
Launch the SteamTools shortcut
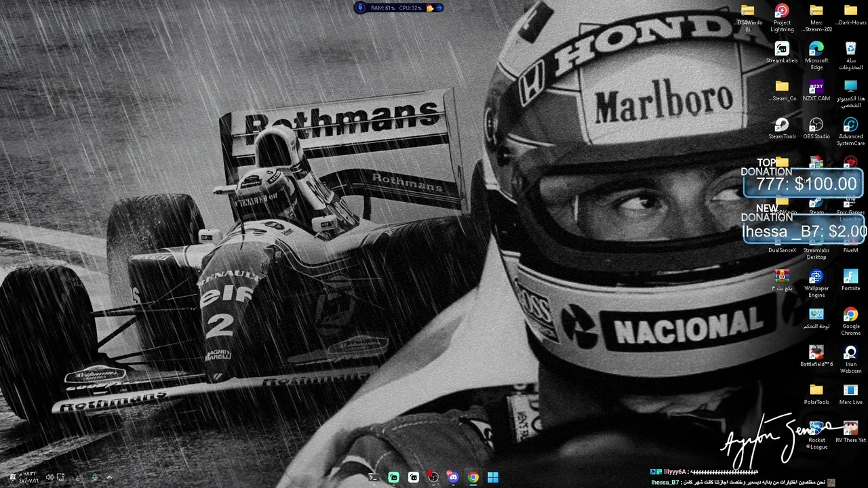[x=782, y=128]
